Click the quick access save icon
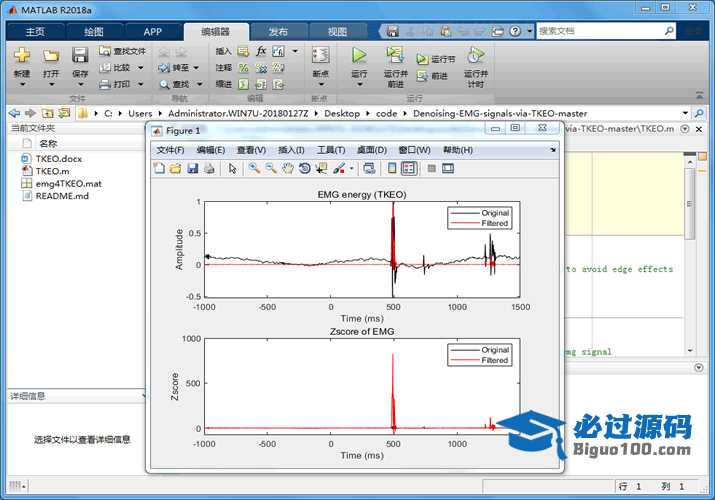 click(x=393, y=31)
